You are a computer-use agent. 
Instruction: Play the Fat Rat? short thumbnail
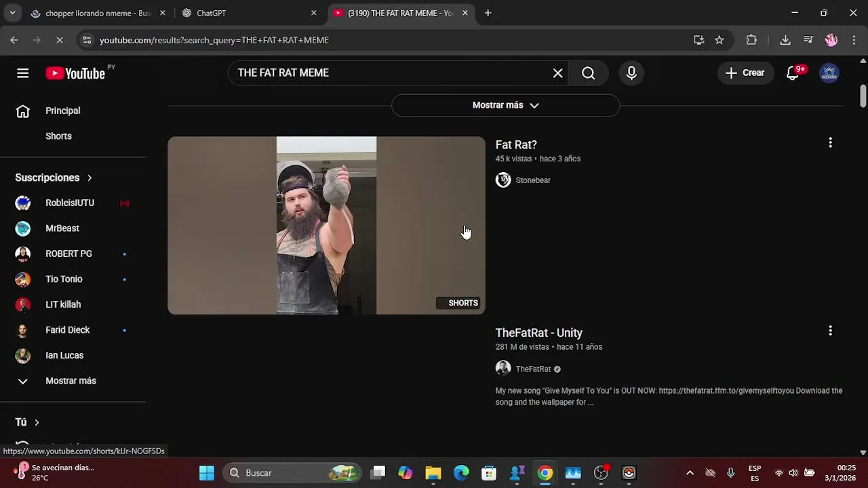point(326,226)
